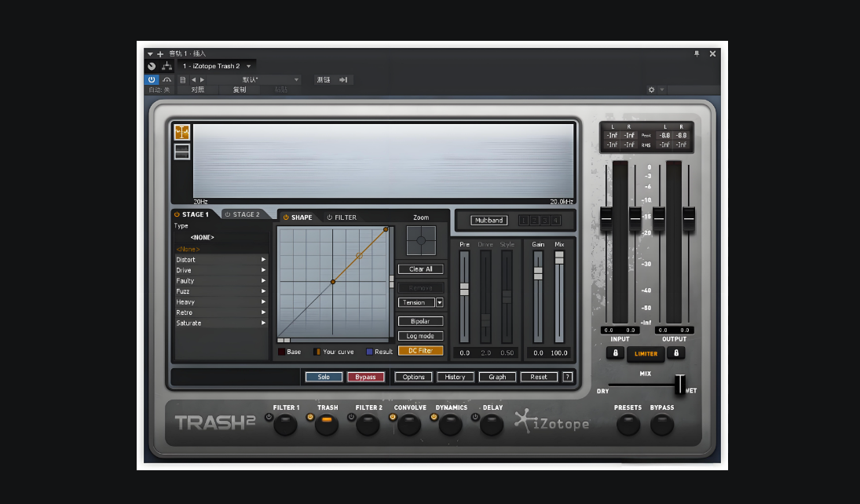Pin the plug-in window

coord(697,53)
